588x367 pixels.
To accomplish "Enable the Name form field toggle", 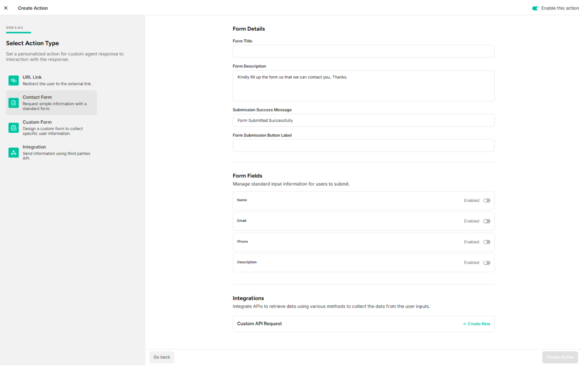I will click(x=487, y=200).
